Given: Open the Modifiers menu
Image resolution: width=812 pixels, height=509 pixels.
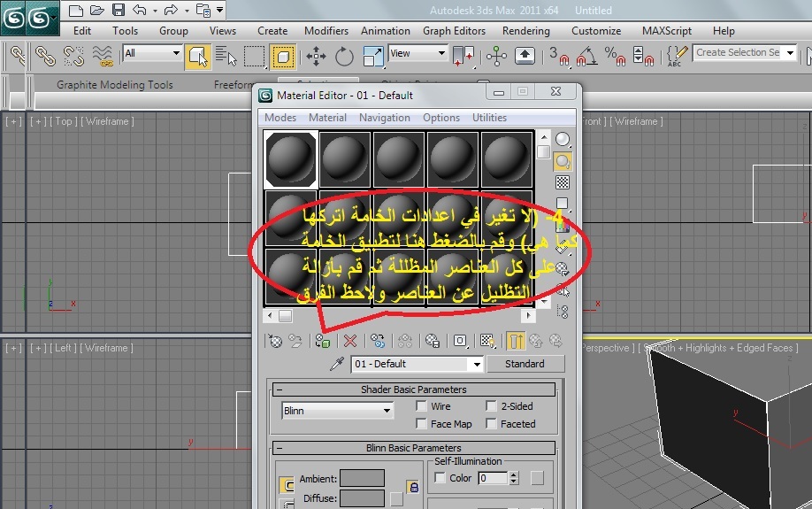Looking at the screenshot, I should [x=326, y=31].
